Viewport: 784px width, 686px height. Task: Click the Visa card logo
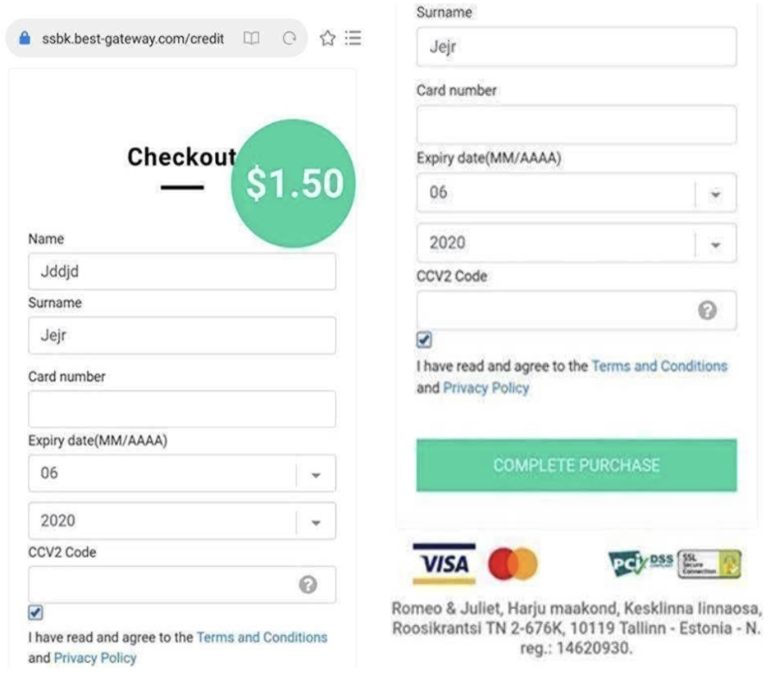[444, 564]
